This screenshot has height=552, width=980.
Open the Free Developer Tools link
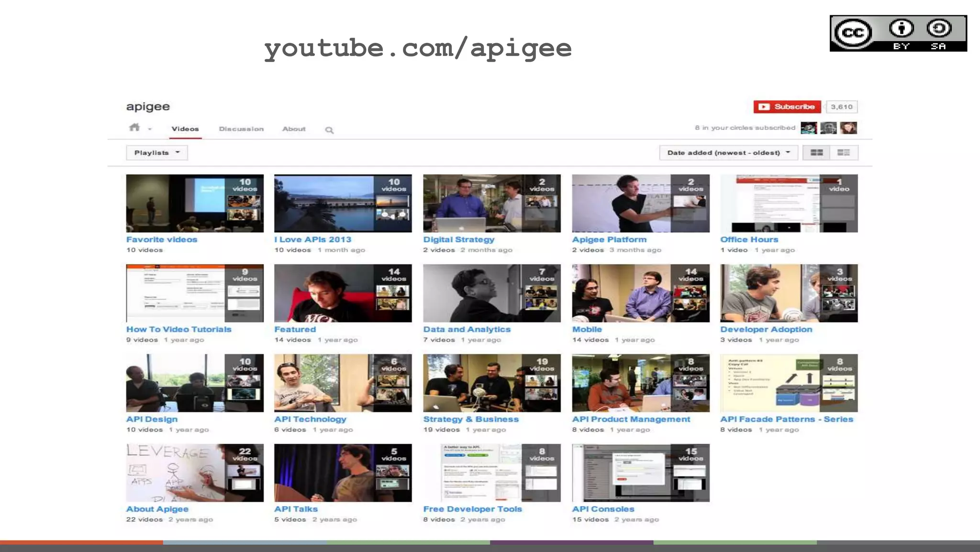tap(473, 509)
